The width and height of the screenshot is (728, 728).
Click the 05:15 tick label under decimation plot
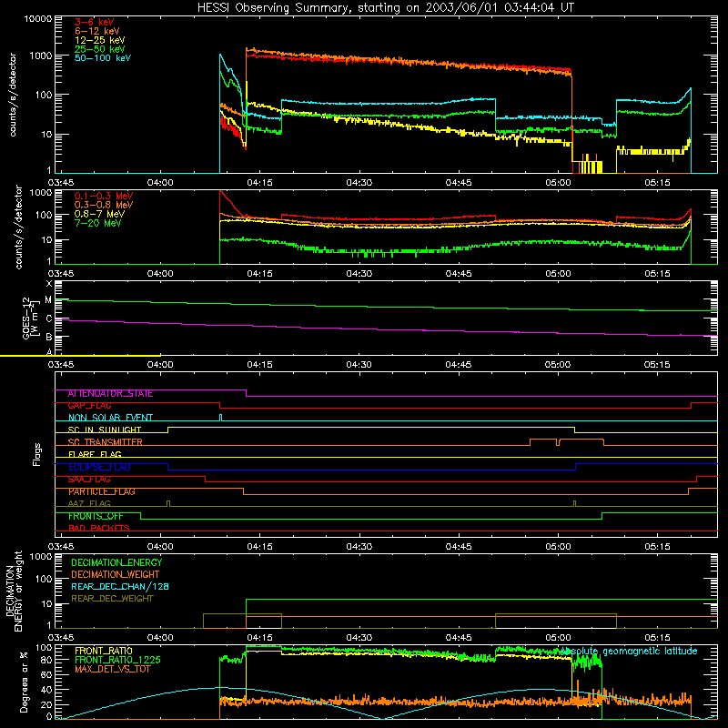point(657,638)
